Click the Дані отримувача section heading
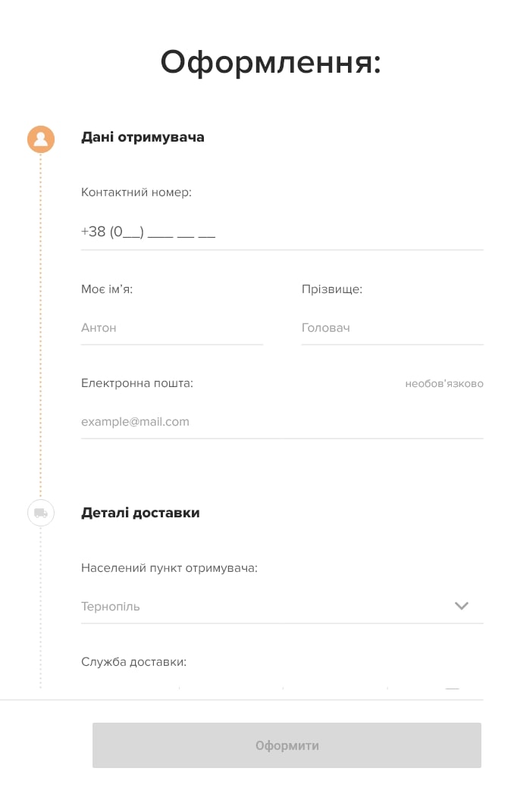Image resolution: width=514 pixels, height=812 pixels. [143, 137]
